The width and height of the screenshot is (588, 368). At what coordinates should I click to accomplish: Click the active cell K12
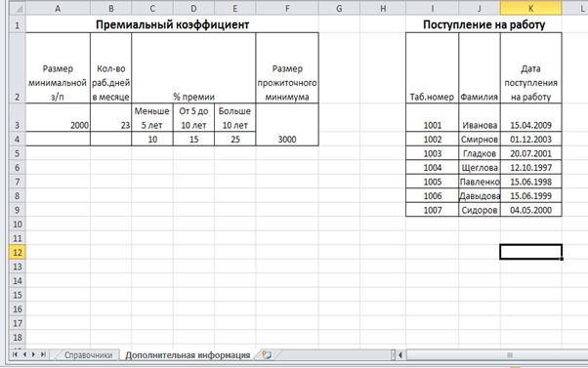coord(531,252)
